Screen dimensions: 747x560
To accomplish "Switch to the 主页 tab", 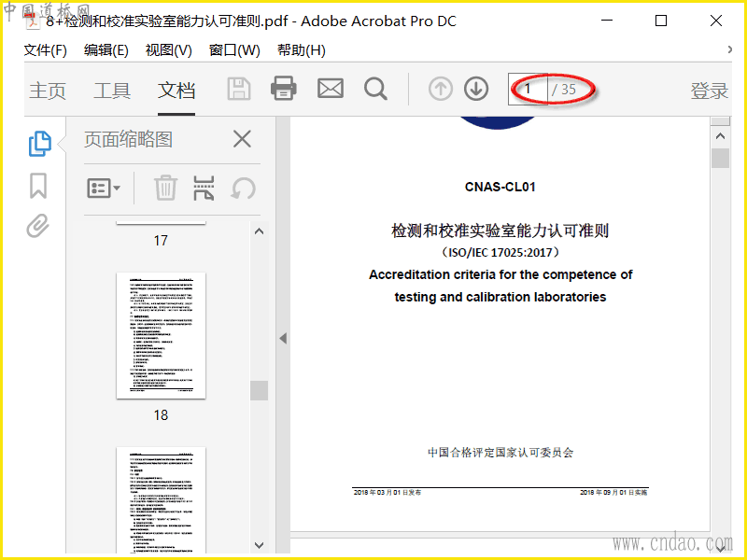I will (x=48, y=90).
